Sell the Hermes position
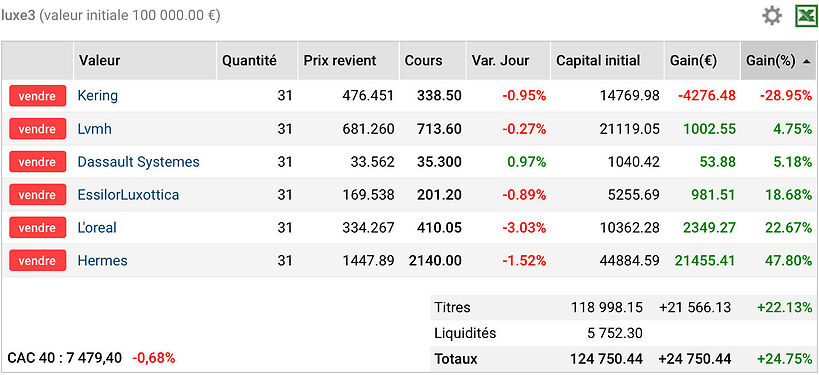This screenshot has height=375, width=819. point(38,261)
